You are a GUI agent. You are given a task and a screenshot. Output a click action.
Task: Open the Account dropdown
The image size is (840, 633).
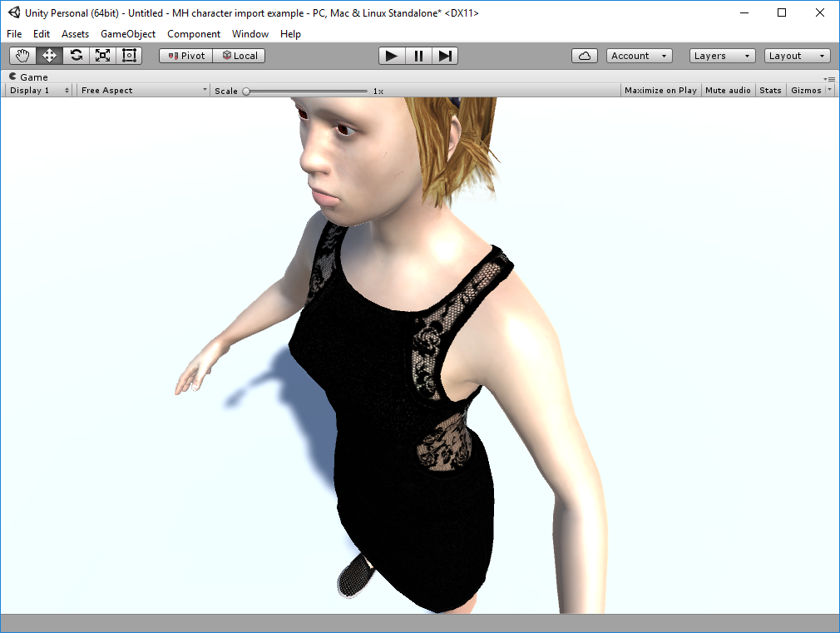pyautogui.click(x=639, y=56)
